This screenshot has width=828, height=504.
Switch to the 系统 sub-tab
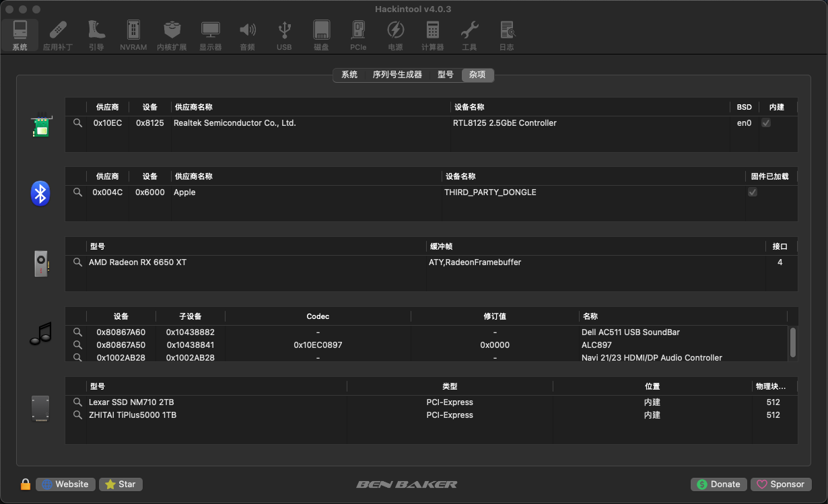pyautogui.click(x=349, y=75)
